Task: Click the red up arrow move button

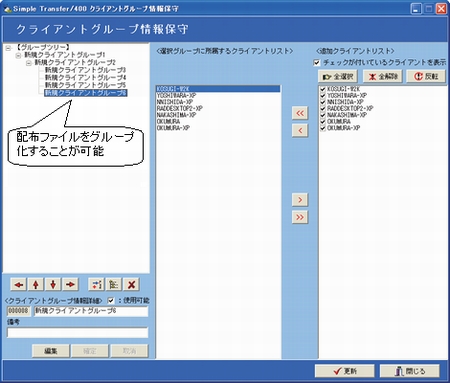Action: (36, 284)
